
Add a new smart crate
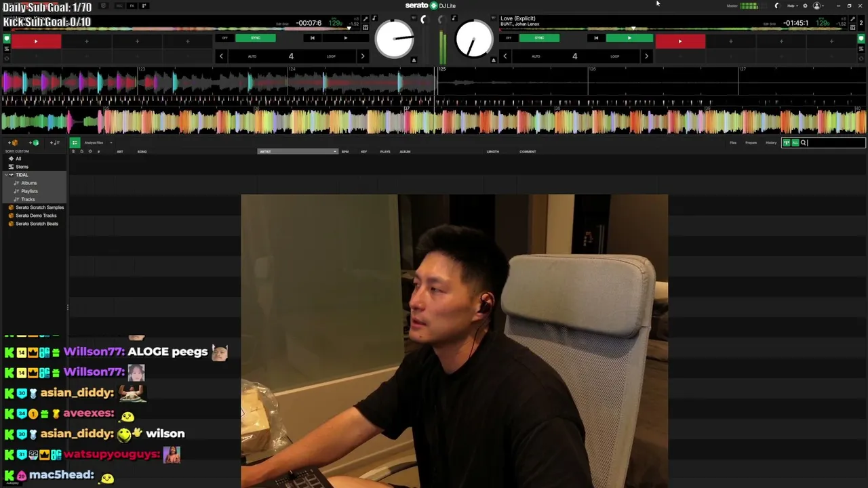(34, 143)
